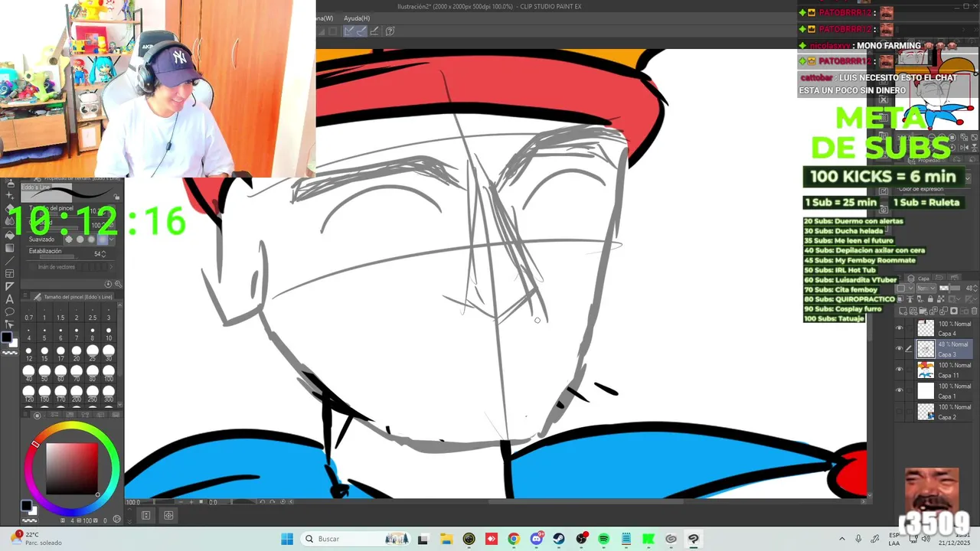Screen dimensions: 980x551
Task: Click the main color black swatch
Action: [x=6, y=337]
